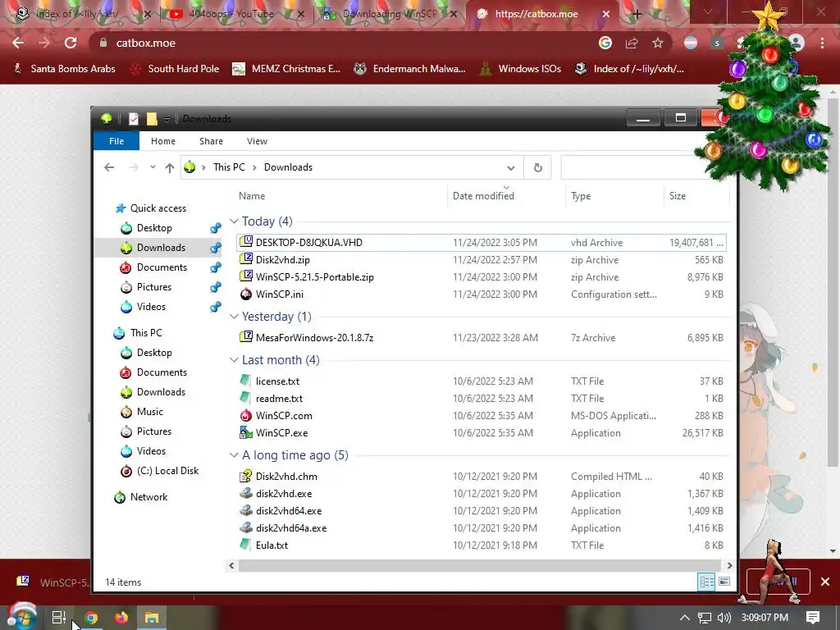Open the Chrome three-dot menu
The width and height of the screenshot is (840, 630).
point(822,43)
